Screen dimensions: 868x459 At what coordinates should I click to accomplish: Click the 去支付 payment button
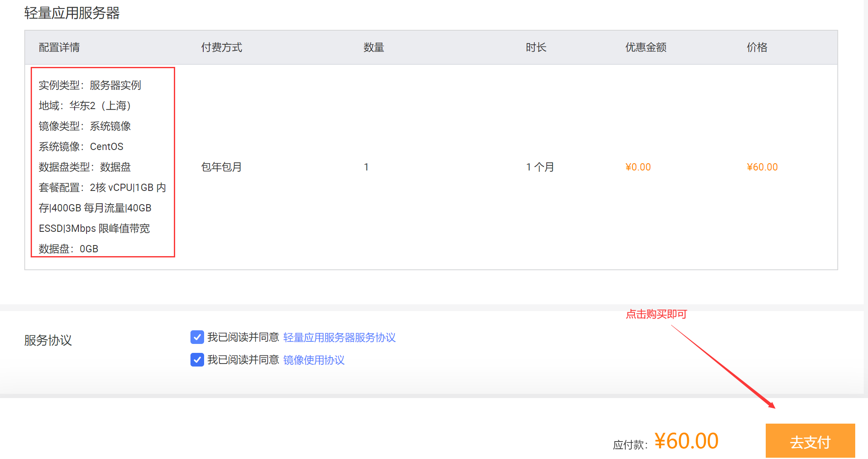[x=810, y=441]
